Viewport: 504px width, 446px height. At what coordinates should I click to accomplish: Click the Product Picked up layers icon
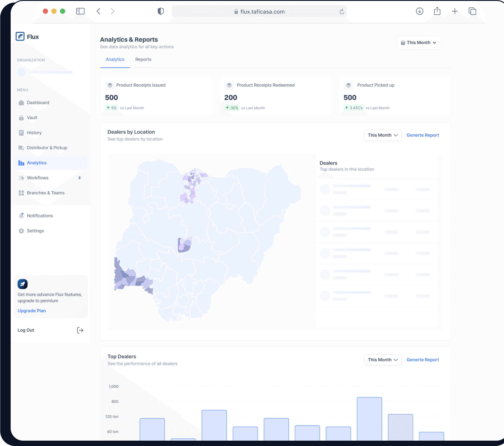(x=348, y=85)
